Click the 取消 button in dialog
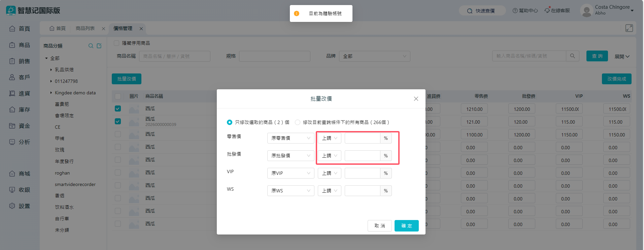644x250 pixels. point(379,226)
